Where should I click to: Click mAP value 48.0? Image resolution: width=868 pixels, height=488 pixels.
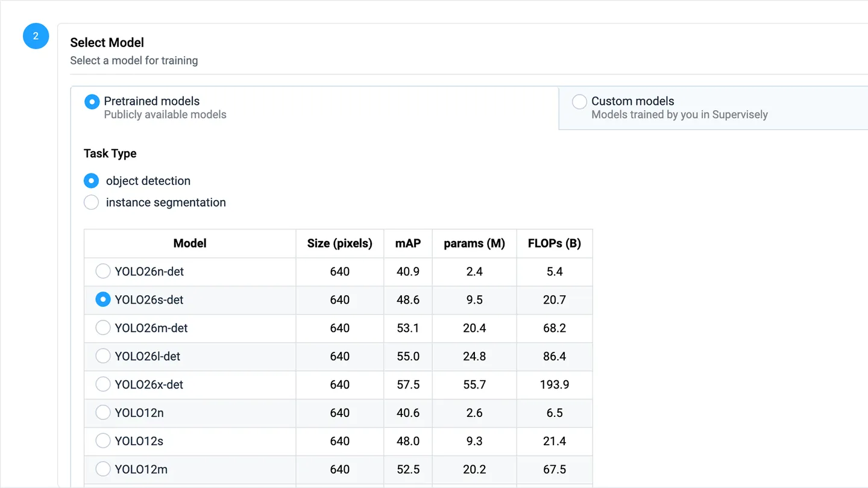408,442
